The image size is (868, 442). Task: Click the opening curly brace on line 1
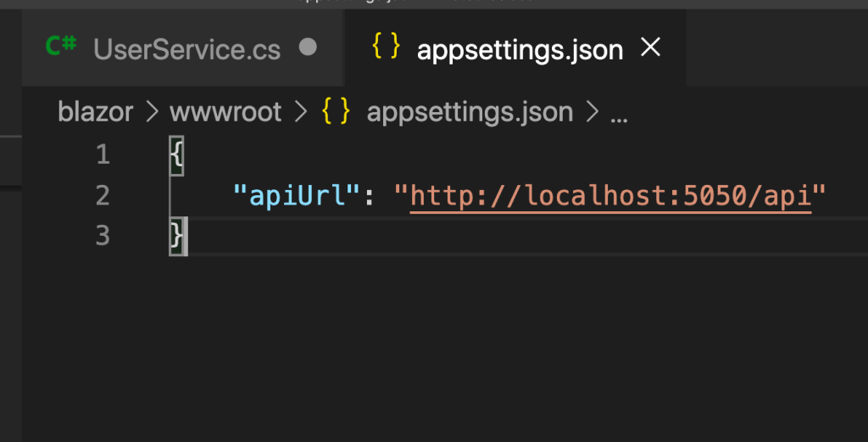coord(176,155)
